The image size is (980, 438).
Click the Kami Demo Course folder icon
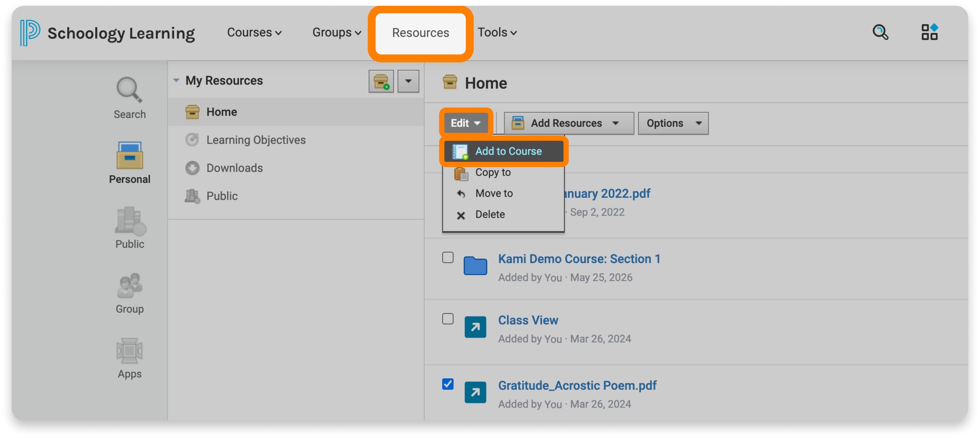(x=475, y=266)
